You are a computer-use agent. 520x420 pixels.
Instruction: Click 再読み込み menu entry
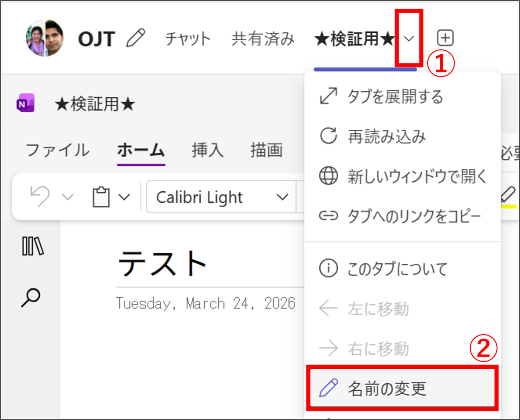[386, 136]
